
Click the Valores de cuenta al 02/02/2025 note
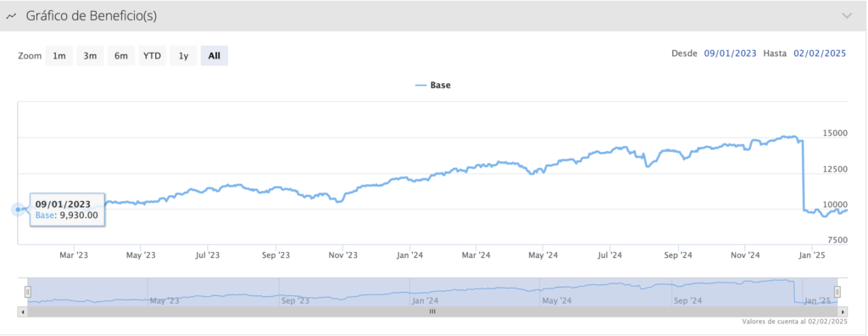tap(794, 322)
